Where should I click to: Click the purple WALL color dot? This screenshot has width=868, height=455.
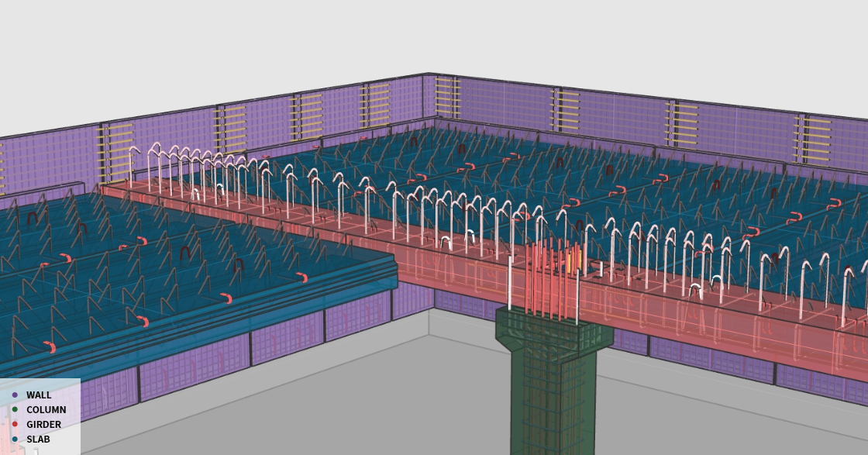tap(15, 395)
